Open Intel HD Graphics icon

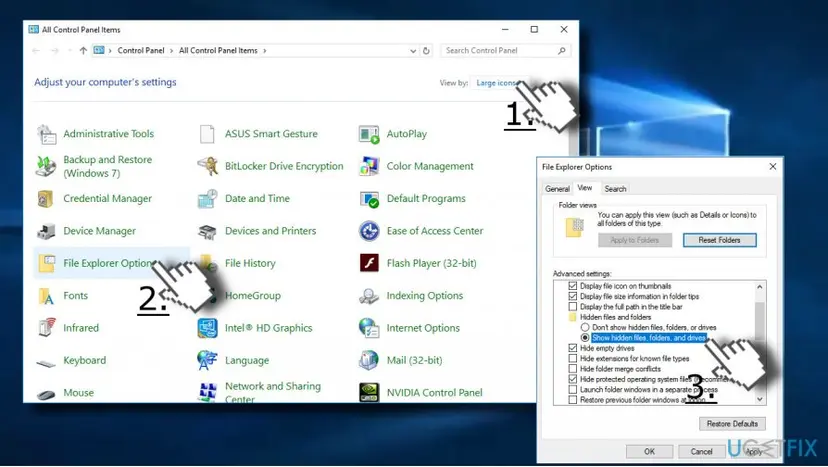pyautogui.click(x=208, y=328)
